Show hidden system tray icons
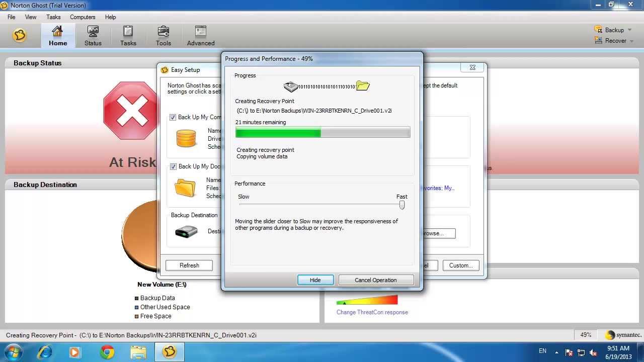Screen dimensions: 644x362 (x=556, y=352)
